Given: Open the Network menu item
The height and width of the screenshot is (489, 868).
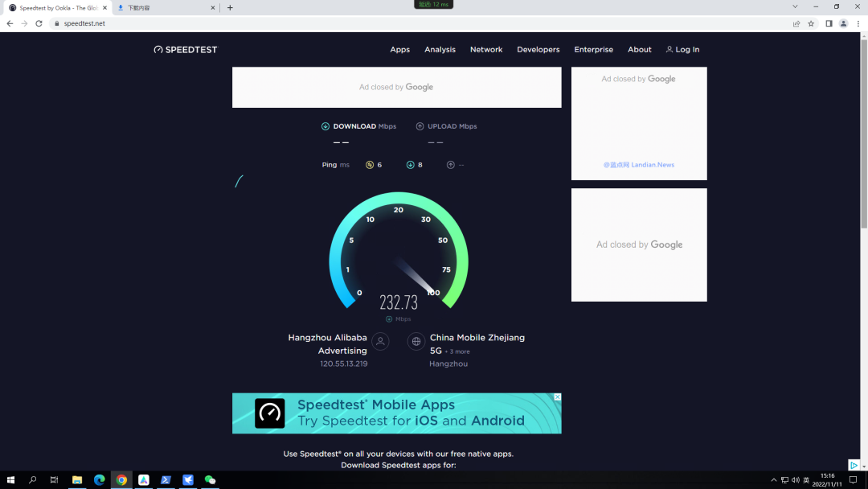Looking at the screenshot, I should pos(486,49).
